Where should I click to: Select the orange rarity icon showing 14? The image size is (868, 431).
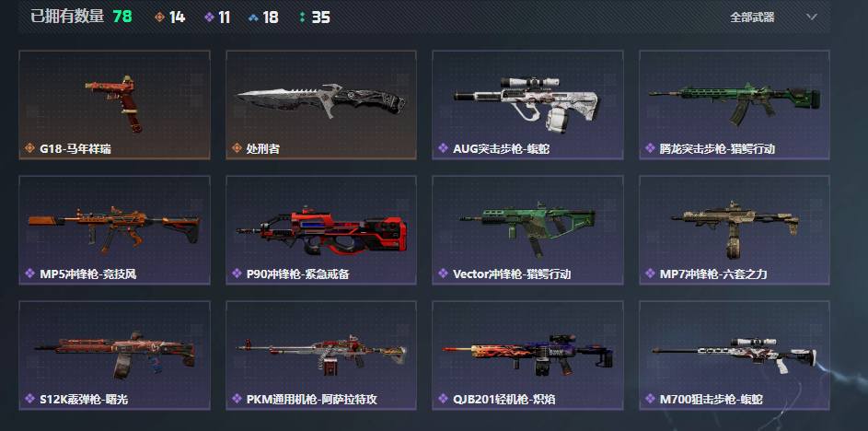click(x=159, y=17)
